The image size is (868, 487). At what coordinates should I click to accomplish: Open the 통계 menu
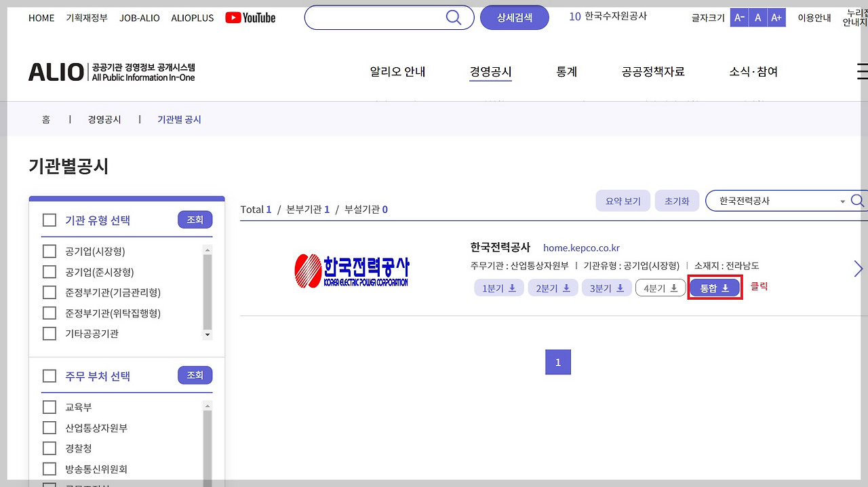(566, 71)
